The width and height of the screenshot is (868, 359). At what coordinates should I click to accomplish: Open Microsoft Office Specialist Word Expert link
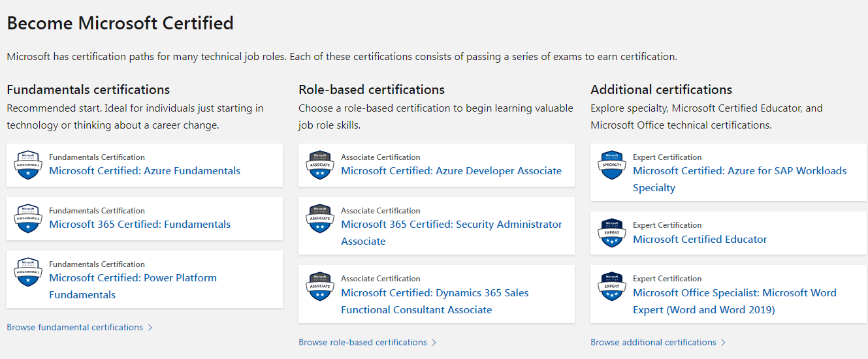[735, 301]
